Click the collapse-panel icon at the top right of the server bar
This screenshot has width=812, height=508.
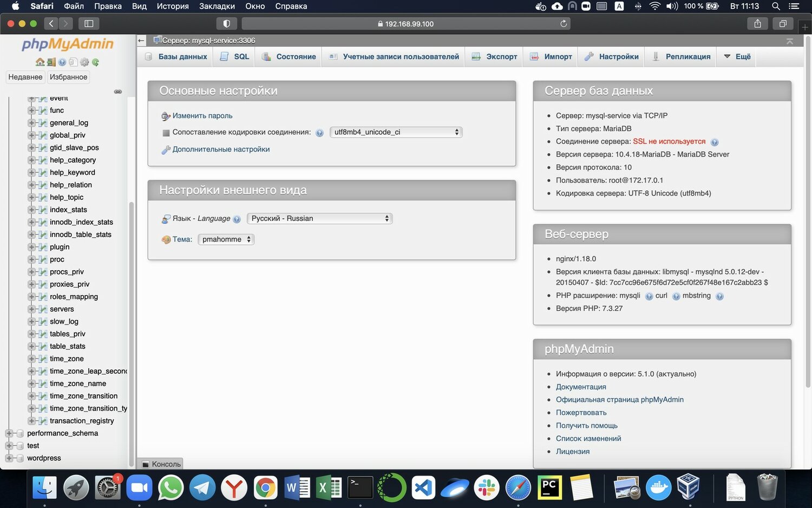(x=790, y=41)
